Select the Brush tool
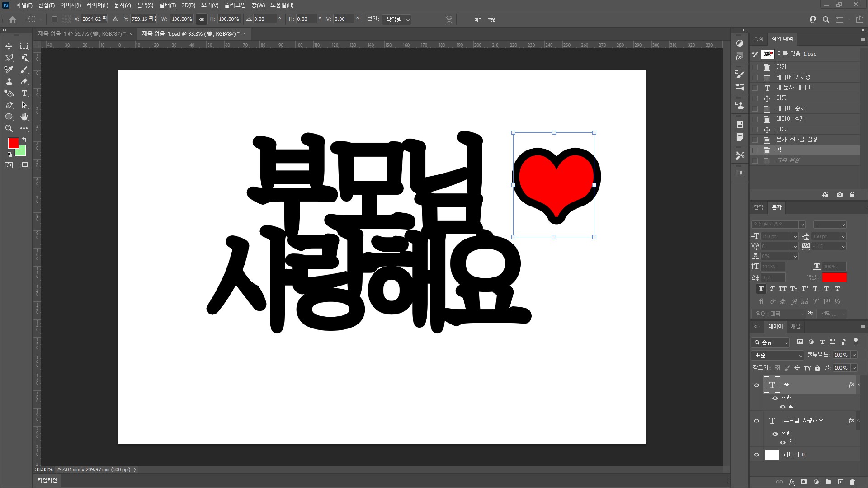The width and height of the screenshot is (868, 488). [x=24, y=70]
